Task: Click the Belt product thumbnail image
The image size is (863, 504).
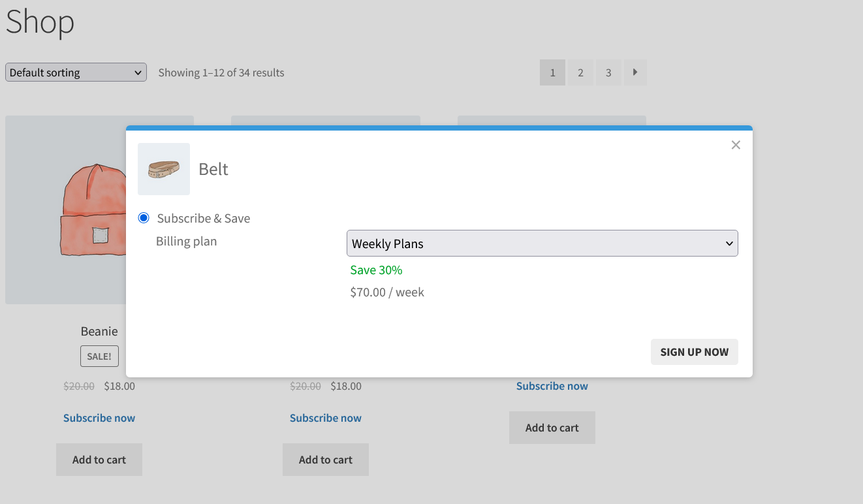Action: click(164, 169)
